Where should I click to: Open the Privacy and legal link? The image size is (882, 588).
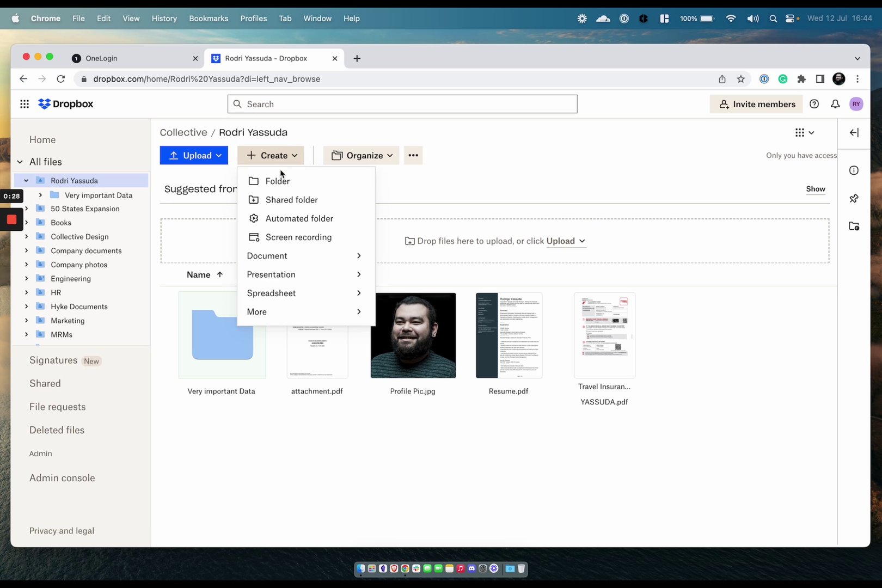click(62, 530)
